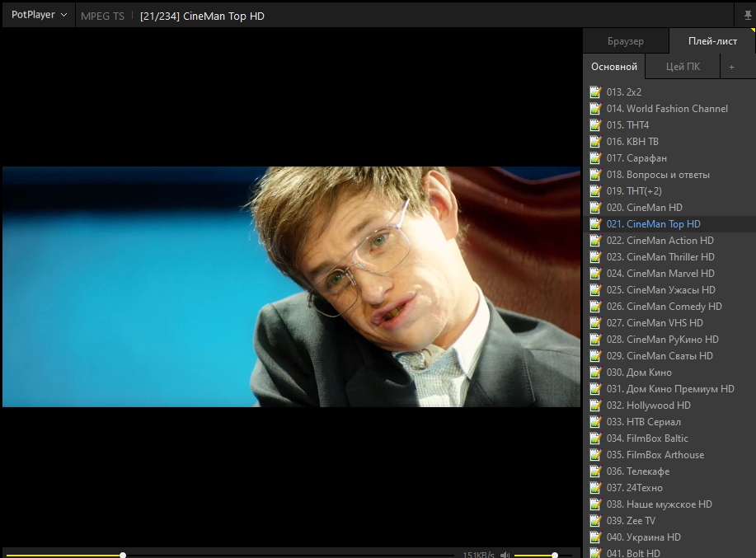
Task: Select the 017. Сарафан channel
Action: coord(669,158)
